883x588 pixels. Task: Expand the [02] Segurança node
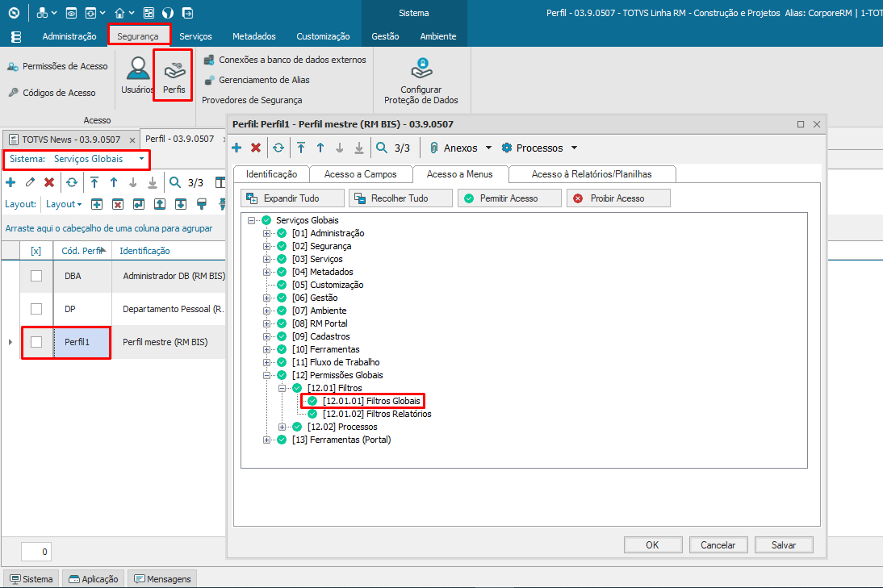[267, 246]
